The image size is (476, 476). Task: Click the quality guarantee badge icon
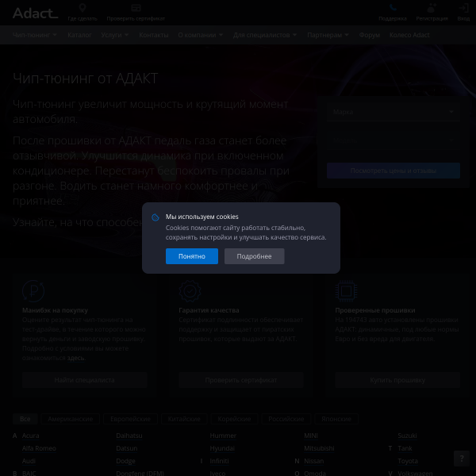(x=190, y=291)
